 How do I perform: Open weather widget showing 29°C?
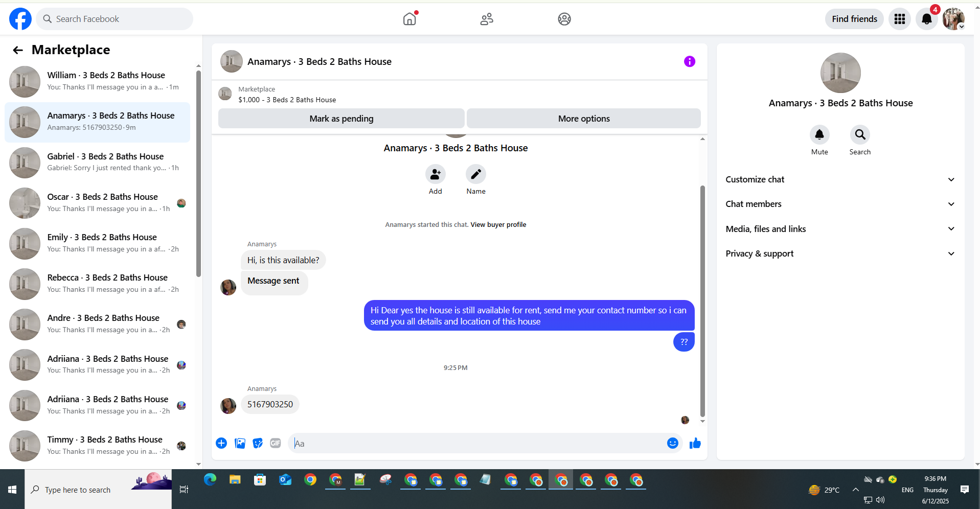(824, 490)
